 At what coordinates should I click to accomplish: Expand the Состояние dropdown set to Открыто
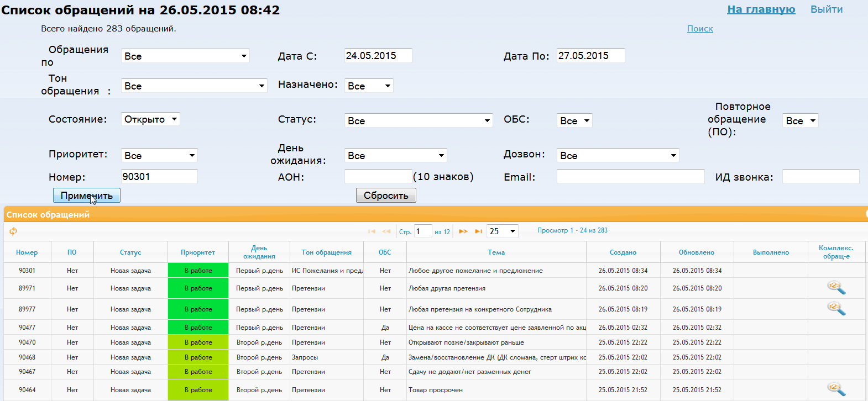tap(150, 119)
